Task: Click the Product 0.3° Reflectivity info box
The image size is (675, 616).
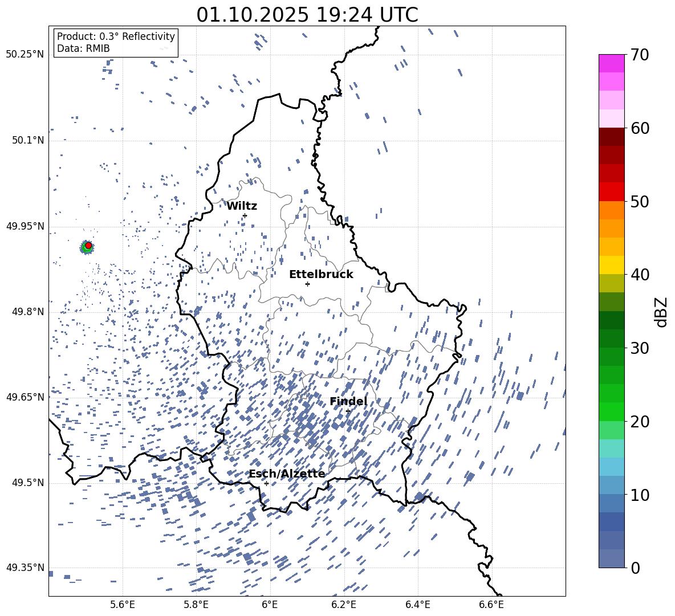Action: tap(116, 43)
